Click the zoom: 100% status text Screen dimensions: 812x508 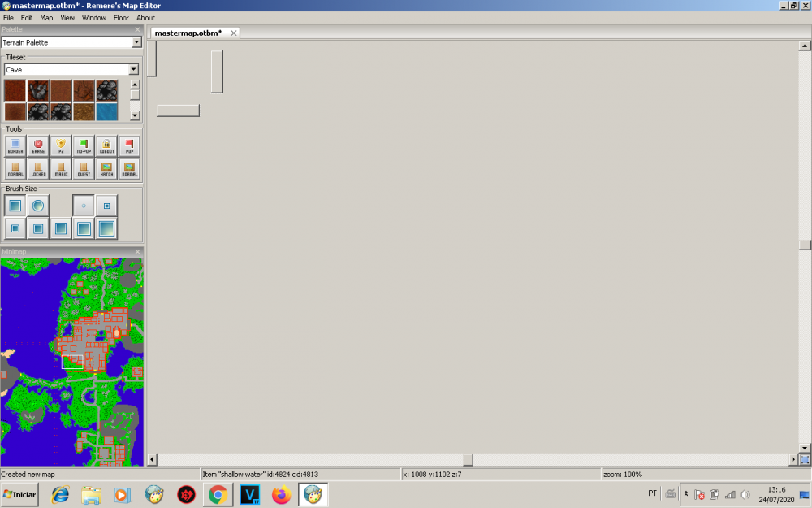pyautogui.click(x=623, y=475)
